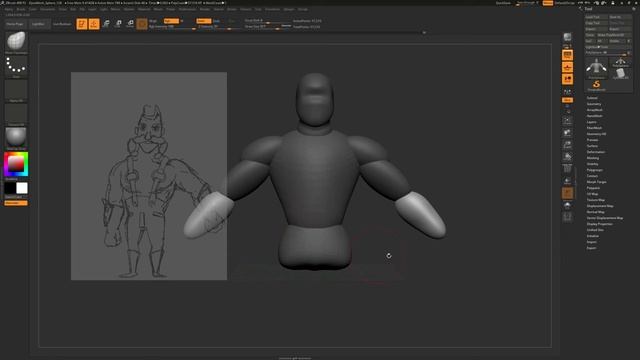The height and width of the screenshot is (360, 640).
Task: Expand the Layers subpalette
Action: 591,122
